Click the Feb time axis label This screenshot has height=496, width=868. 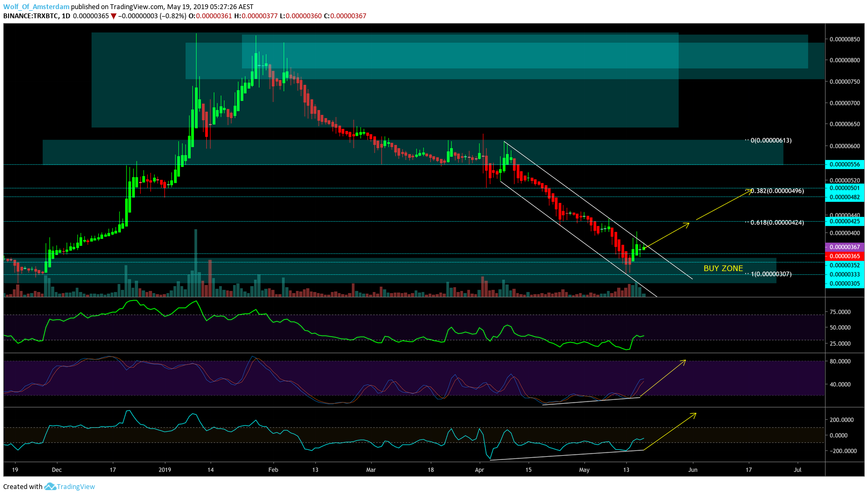tap(273, 470)
